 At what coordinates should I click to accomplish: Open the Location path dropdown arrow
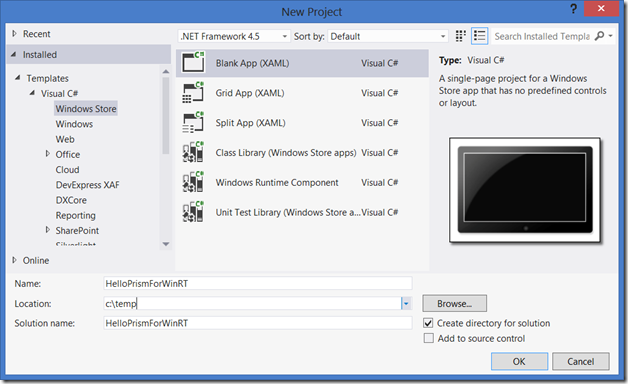[x=406, y=304]
